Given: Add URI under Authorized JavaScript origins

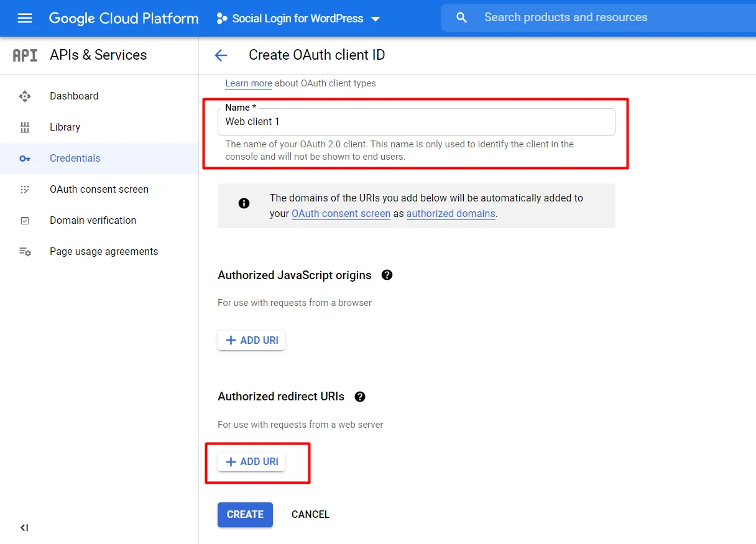Looking at the screenshot, I should (x=251, y=340).
